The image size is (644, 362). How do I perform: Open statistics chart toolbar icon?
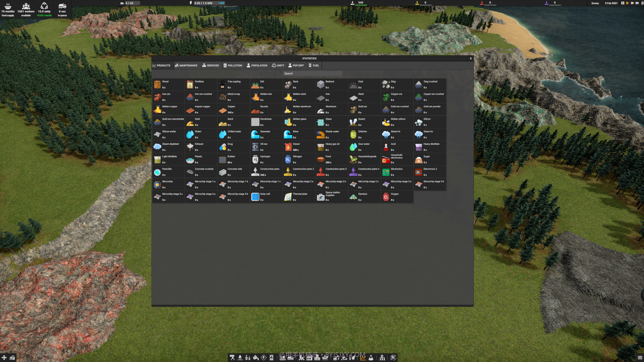click(363, 358)
